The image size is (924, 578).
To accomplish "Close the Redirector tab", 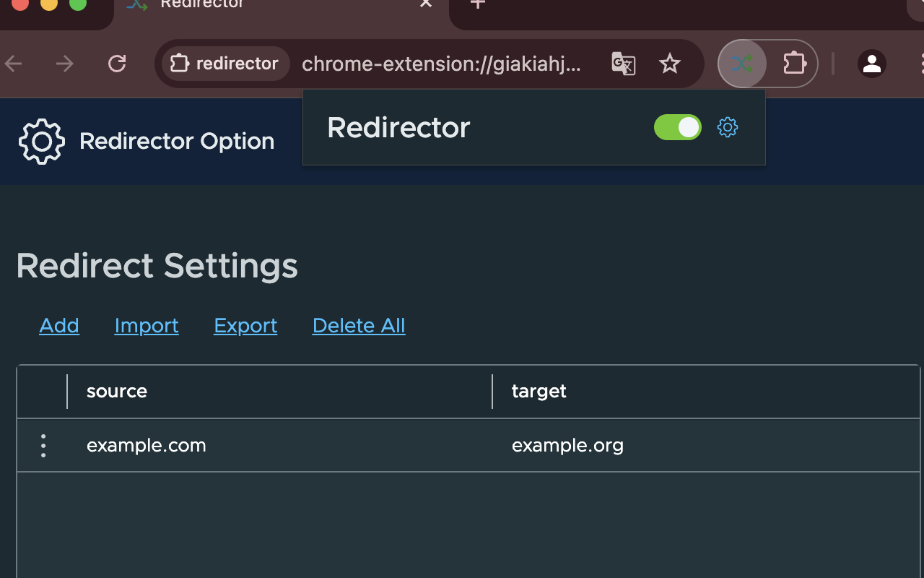I will (x=426, y=4).
